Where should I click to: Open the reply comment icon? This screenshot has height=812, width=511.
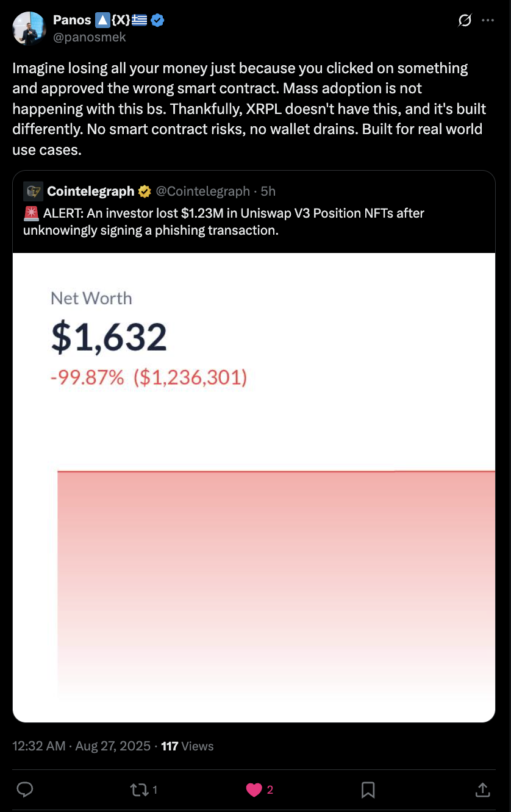click(x=24, y=790)
